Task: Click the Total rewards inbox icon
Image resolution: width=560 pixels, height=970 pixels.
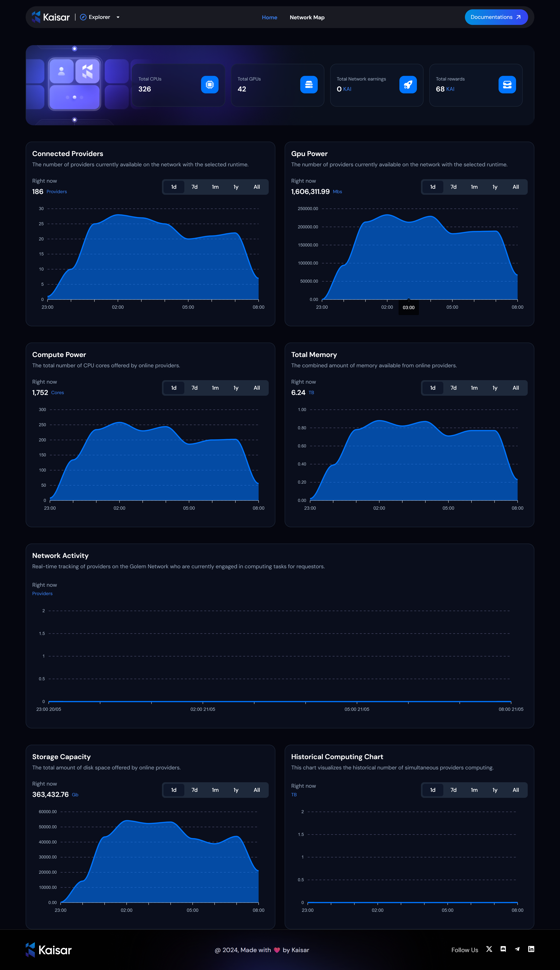Action: point(507,85)
